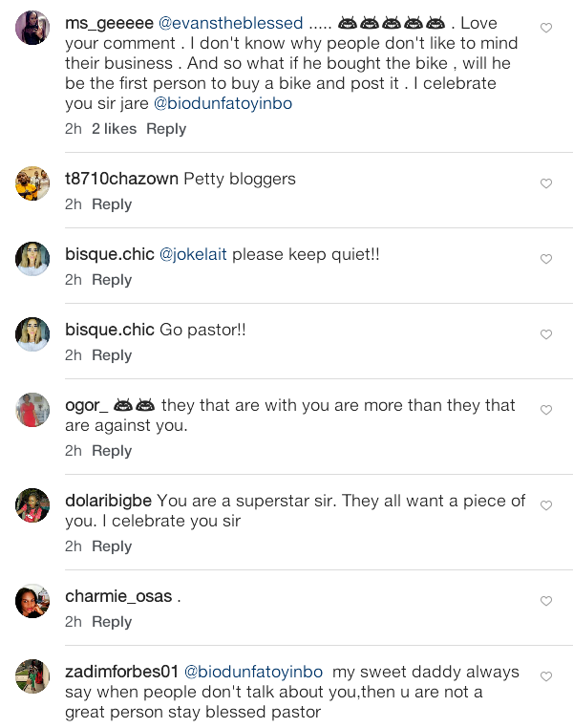
Task: Heart zadimforbes01's comment
Action: pyautogui.click(x=546, y=676)
